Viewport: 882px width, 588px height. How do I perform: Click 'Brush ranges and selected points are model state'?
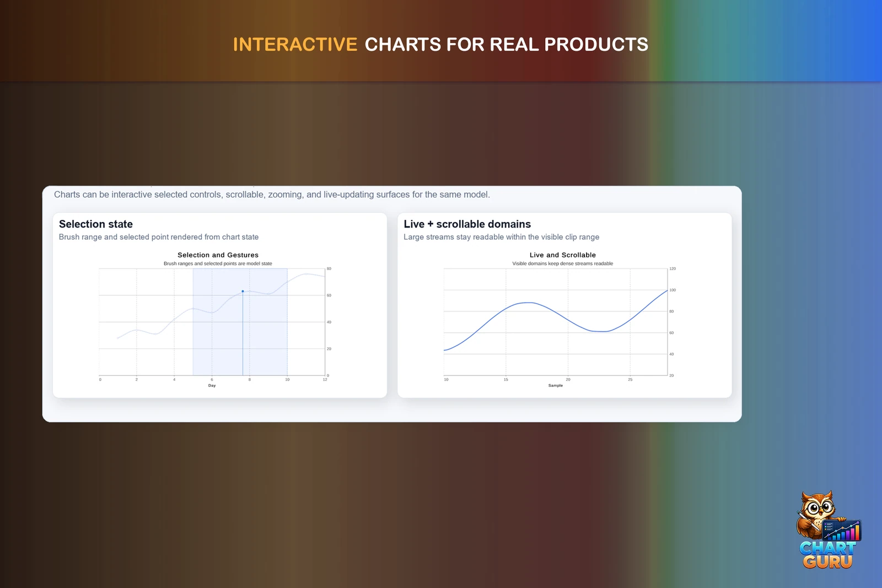click(x=218, y=263)
